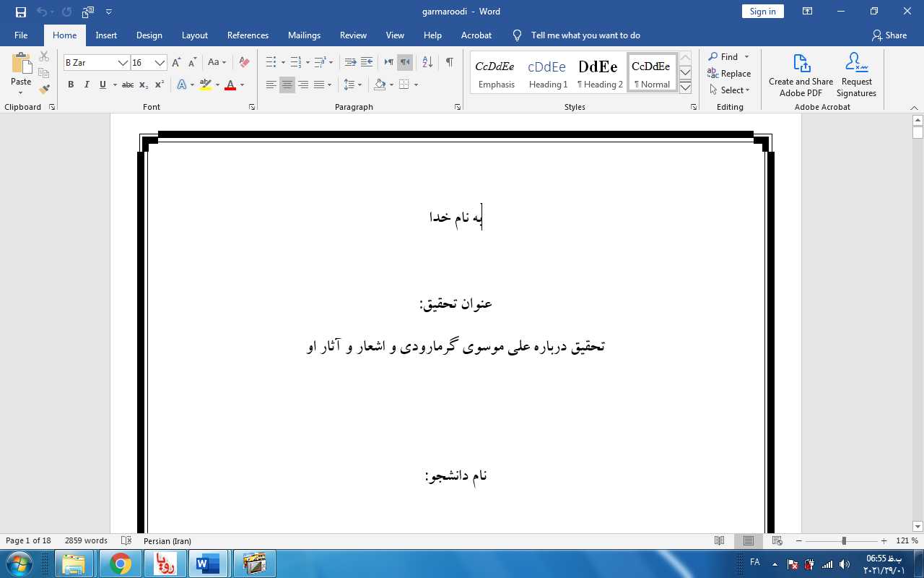Screen dimensions: 924x578
Task: Click the Replace button in Editing
Action: (729, 74)
